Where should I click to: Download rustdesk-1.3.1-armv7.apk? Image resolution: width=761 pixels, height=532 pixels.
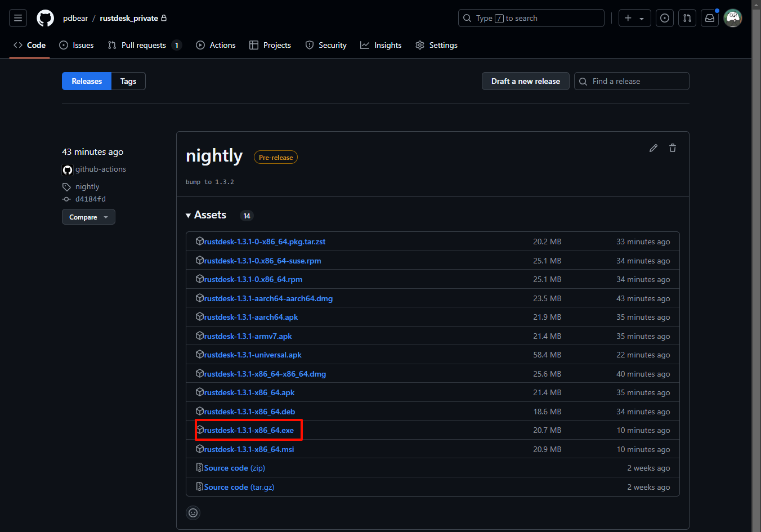pos(248,336)
